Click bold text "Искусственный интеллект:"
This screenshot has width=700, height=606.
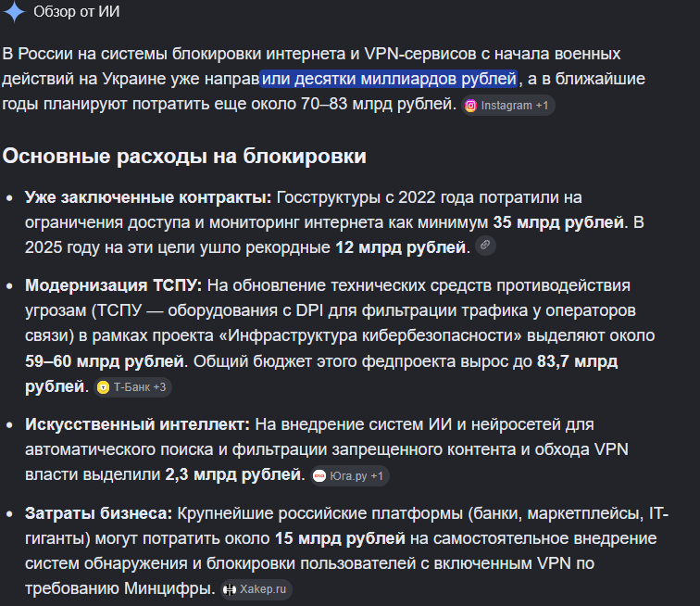click(137, 424)
